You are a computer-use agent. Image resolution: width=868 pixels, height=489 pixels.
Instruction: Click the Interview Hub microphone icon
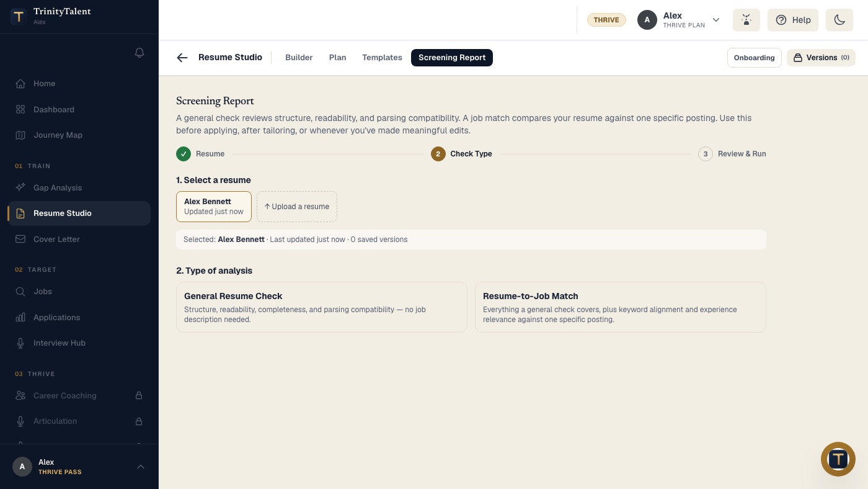pyautogui.click(x=20, y=343)
